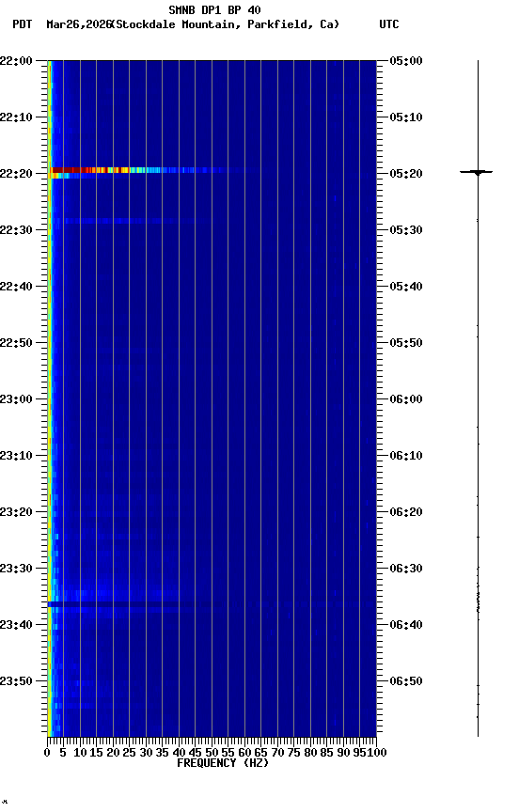Click the '22:00' PDT time label
519x812 pixels.
click(x=16, y=61)
